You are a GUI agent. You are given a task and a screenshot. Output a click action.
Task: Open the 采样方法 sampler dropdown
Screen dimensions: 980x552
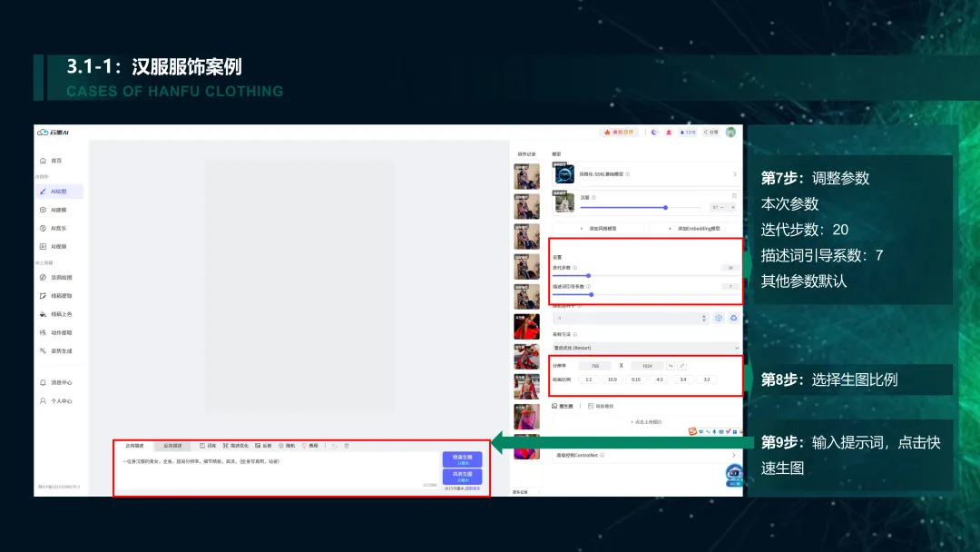pos(646,348)
